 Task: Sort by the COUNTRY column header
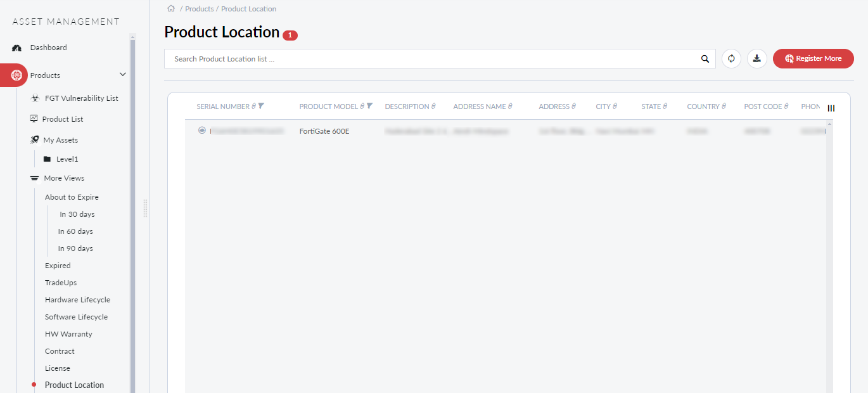coord(703,106)
